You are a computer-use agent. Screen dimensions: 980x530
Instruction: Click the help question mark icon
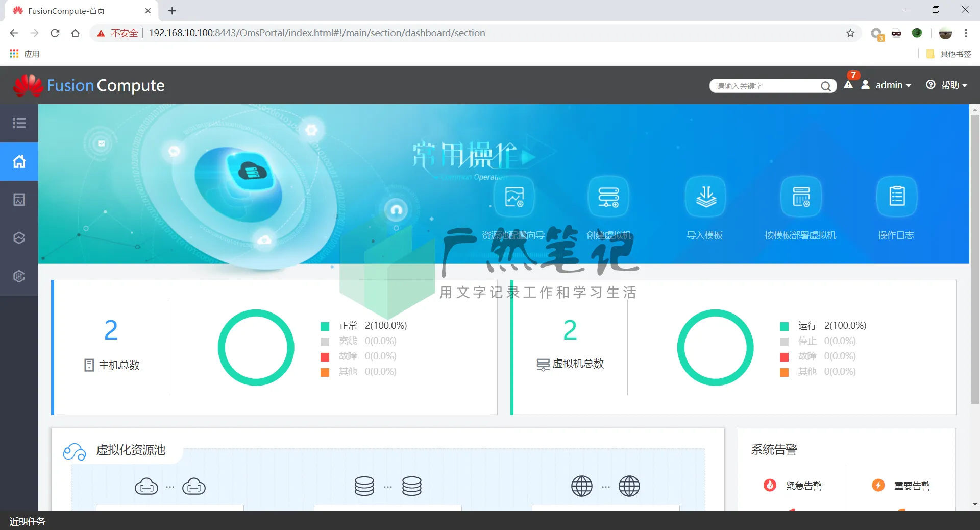931,85
